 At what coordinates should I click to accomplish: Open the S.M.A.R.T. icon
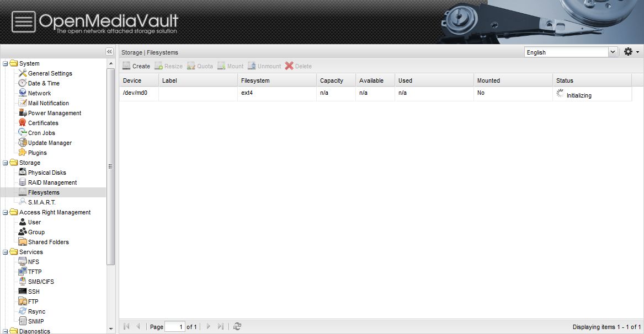click(x=23, y=202)
